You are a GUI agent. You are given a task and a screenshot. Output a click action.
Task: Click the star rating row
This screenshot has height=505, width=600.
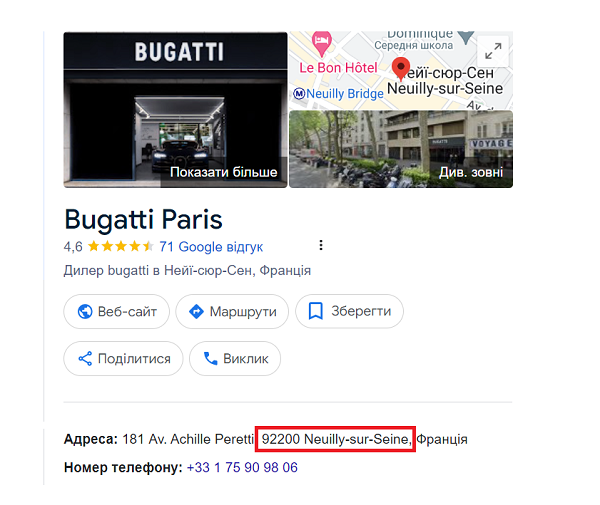click(121, 246)
